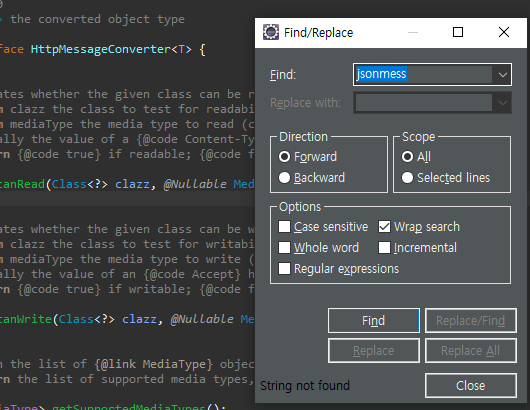The image size is (530, 410).
Task: Click the disabled Replace with field
Action: coord(423,103)
